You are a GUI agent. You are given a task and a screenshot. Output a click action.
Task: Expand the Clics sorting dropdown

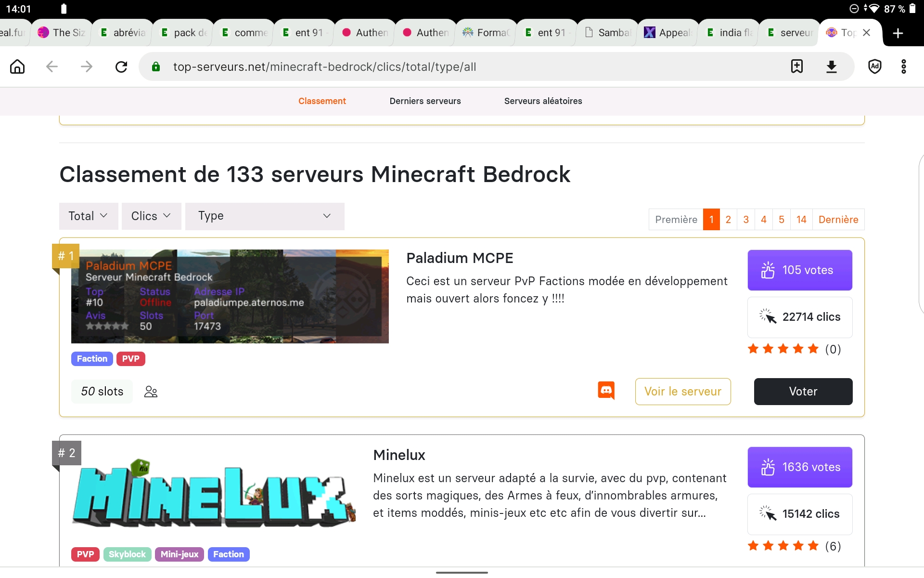(151, 216)
